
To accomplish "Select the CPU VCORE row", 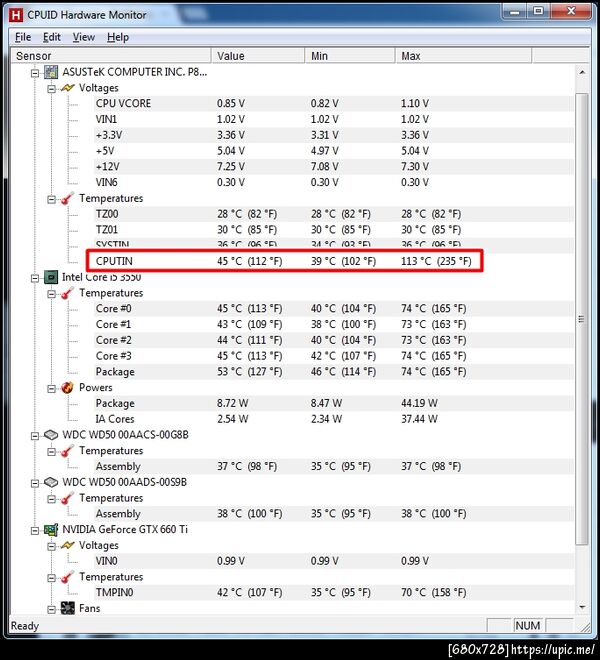I will (x=334, y=104).
